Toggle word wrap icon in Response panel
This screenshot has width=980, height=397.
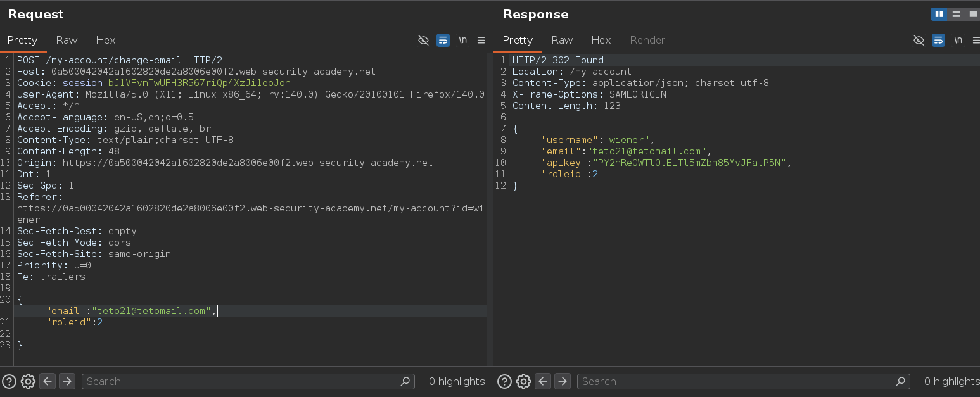pos(938,40)
